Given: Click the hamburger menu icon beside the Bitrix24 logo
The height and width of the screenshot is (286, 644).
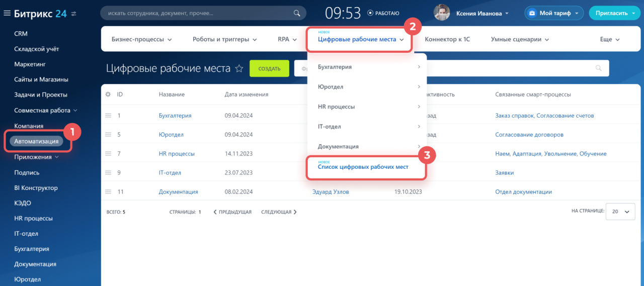Looking at the screenshot, I should click(7, 14).
